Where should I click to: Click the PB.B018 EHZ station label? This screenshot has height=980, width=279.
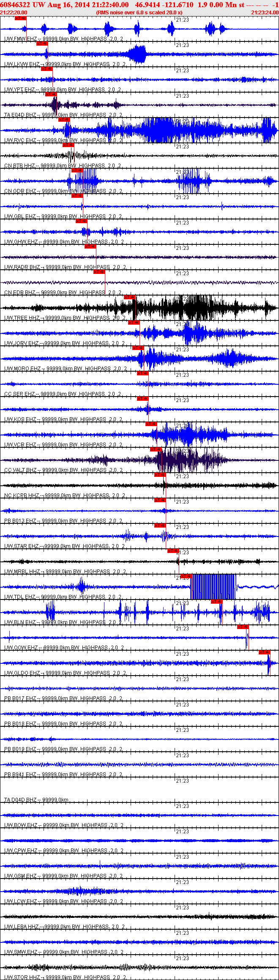(x=20, y=724)
